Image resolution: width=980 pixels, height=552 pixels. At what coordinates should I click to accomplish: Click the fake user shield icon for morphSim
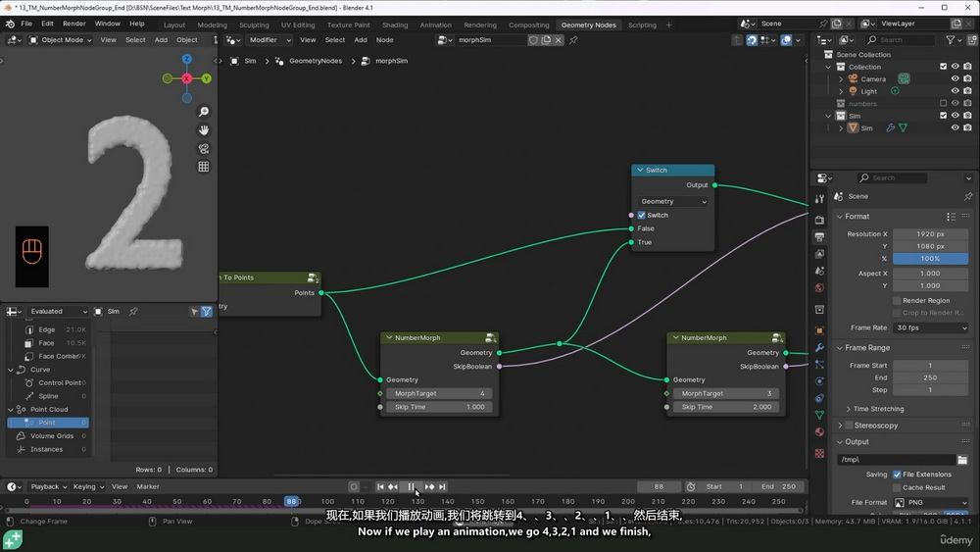pos(533,40)
